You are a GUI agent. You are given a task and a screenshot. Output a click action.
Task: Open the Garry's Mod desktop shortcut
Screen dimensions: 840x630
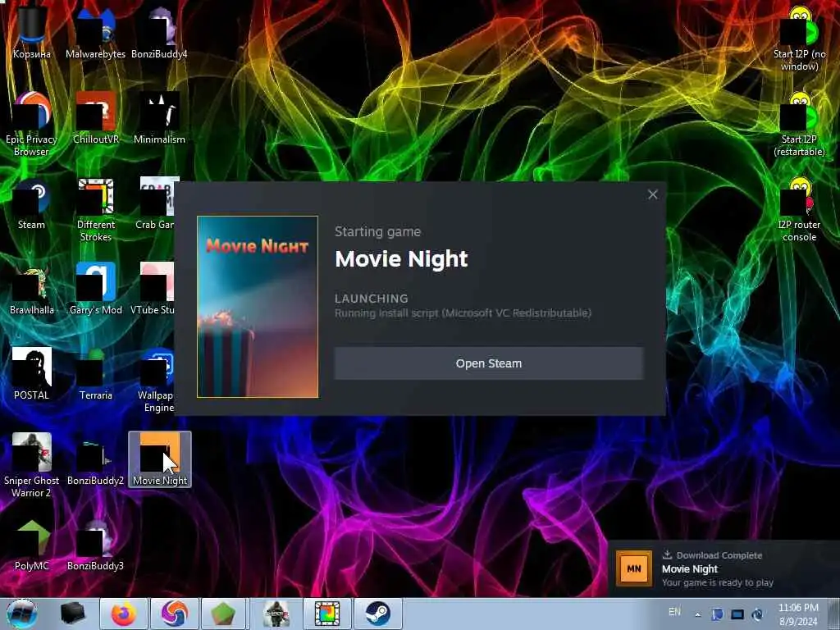pos(95,289)
